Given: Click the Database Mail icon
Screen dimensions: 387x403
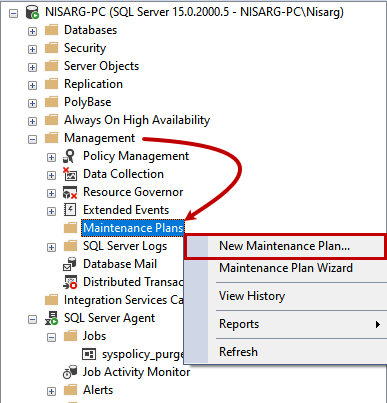Looking at the screenshot, I should (x=70, y=264).
